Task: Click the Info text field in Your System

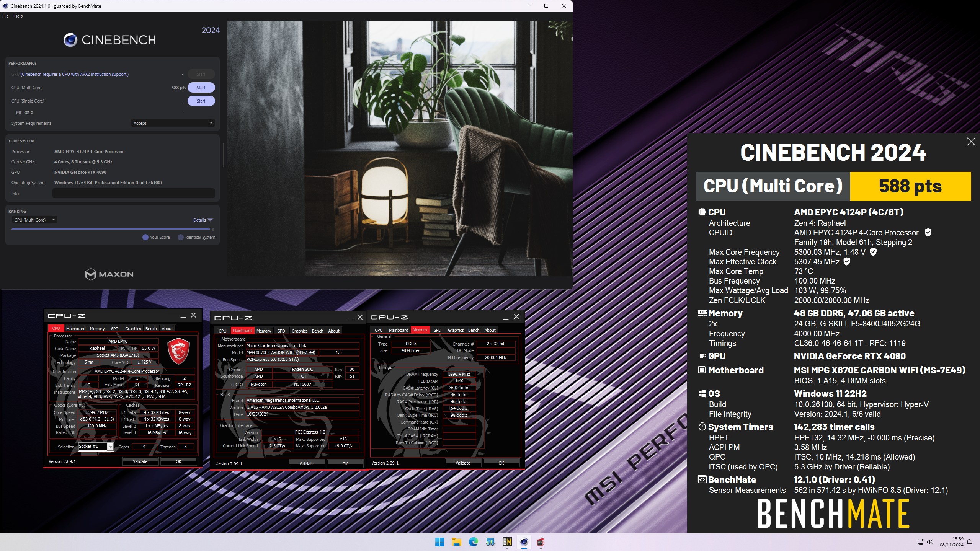Action: click(134, 194)
